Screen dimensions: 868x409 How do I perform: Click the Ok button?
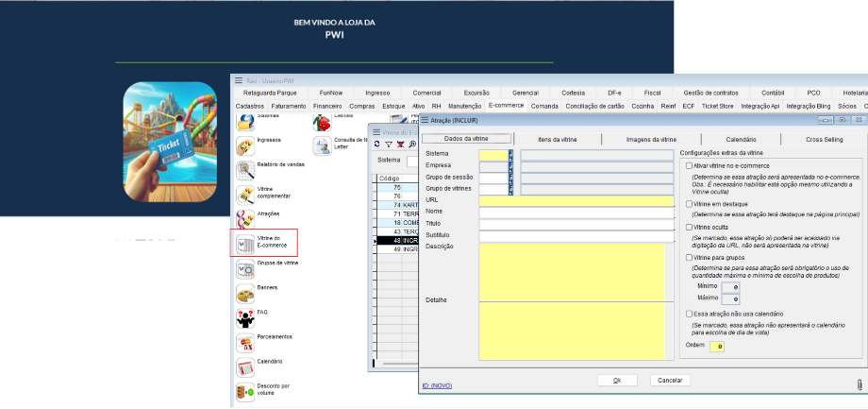pyautogui.click(x=616, y=380)
